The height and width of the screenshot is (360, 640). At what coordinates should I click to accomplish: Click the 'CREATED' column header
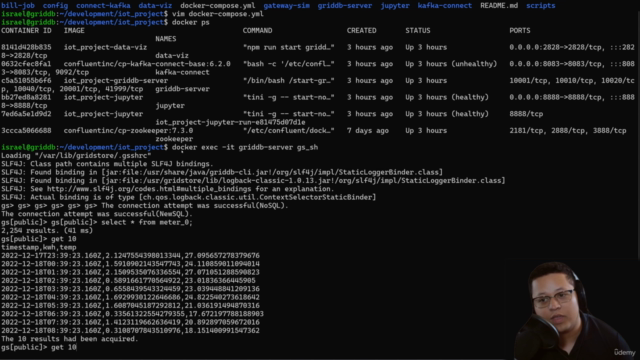click(362, 31)
